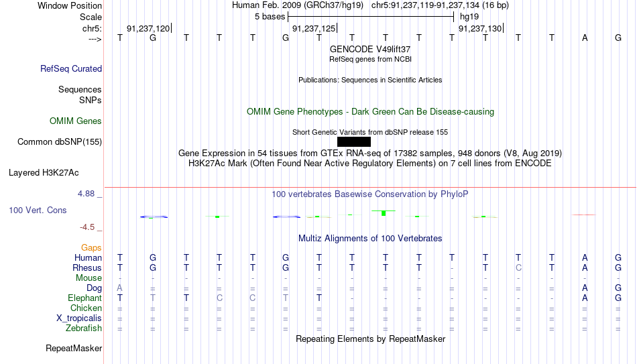Viewport: 637px width, 364px height.
Task: Click the 4.88 PhyloP upper limit value
Action: 86,194
